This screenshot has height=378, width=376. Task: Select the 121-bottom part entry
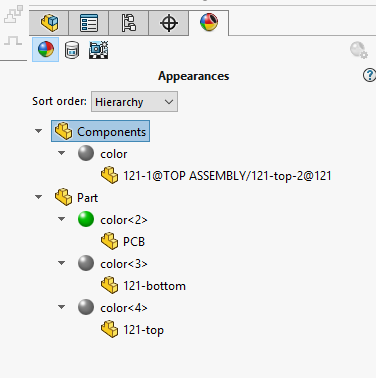(x=154, y=286)
